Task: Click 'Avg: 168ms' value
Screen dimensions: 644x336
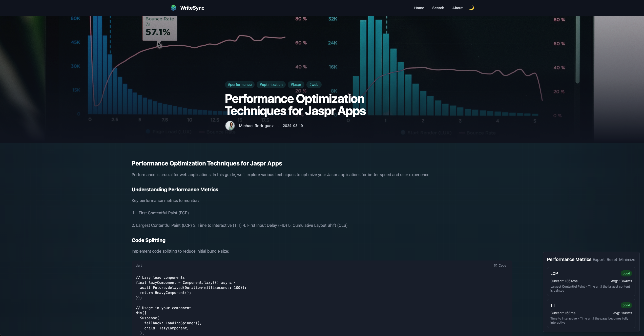Action: click(622, 313)
